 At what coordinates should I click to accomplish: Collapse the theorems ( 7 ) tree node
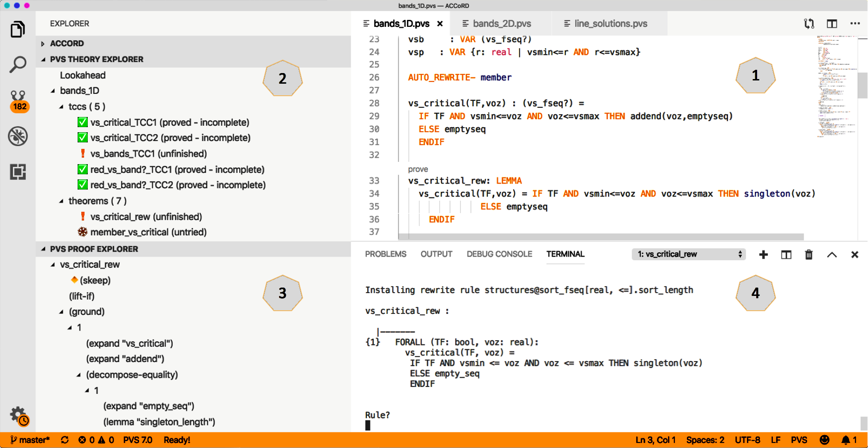coord(61,201)
